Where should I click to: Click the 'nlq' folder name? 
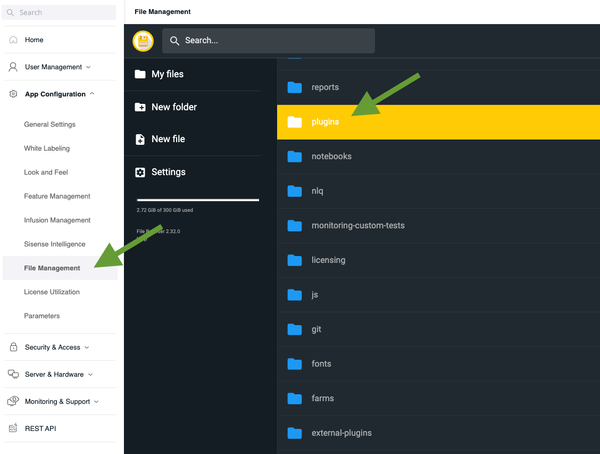point(317,191)
